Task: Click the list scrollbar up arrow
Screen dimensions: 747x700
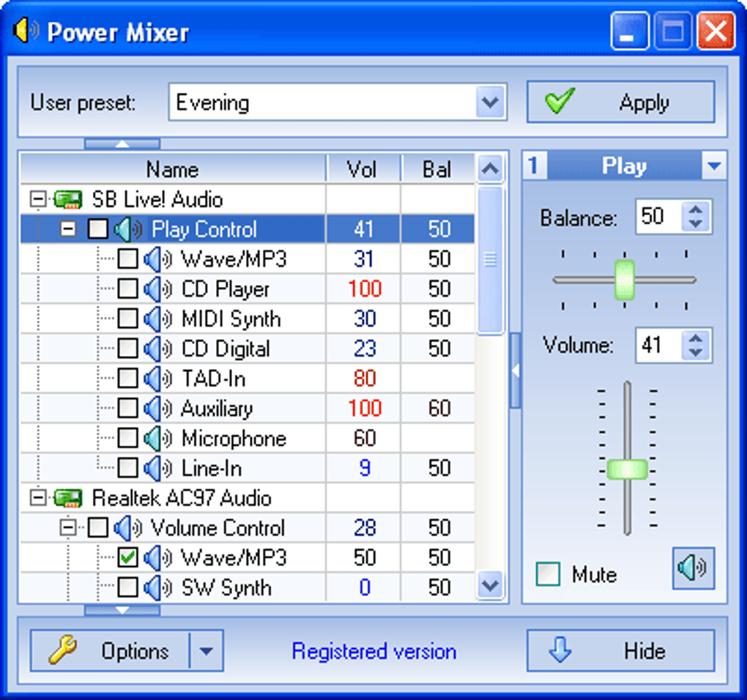Action: click(x=490, y=168)
